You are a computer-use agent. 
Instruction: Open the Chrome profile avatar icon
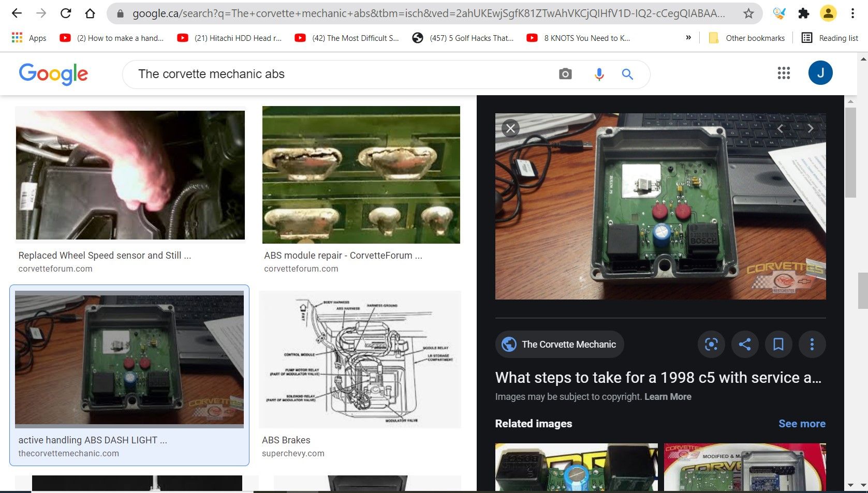point(828,13)
